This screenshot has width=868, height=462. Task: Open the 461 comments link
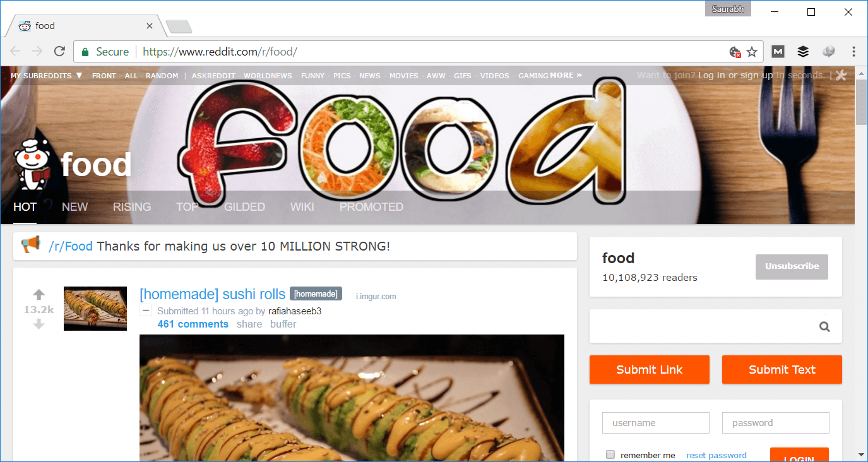(193, 324)
